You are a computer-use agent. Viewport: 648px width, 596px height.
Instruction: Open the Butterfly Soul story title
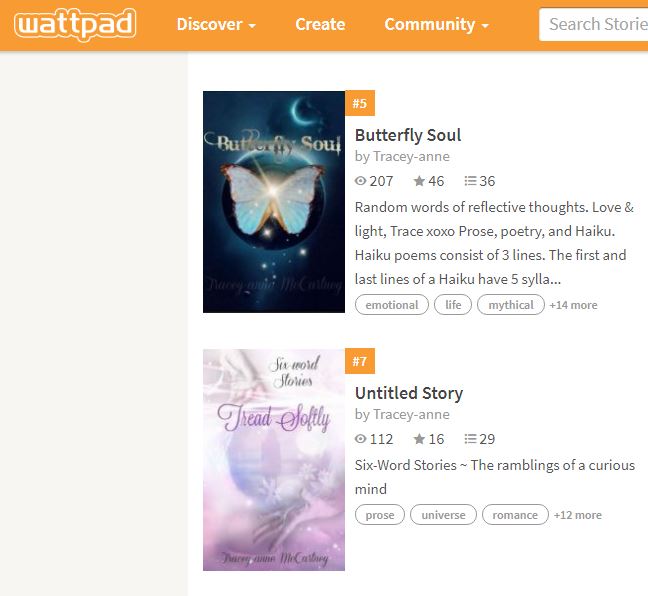(x=408, y=135)
